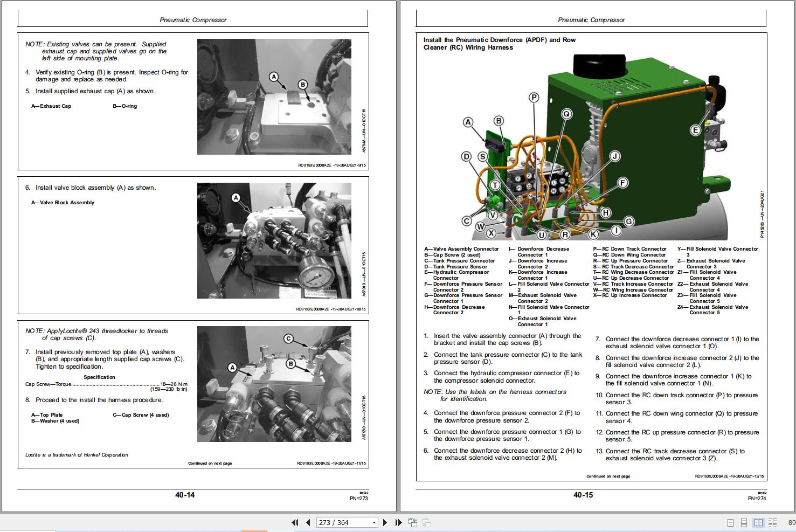
Task: Jump to the last page of the document
Action: pos(398,522)
